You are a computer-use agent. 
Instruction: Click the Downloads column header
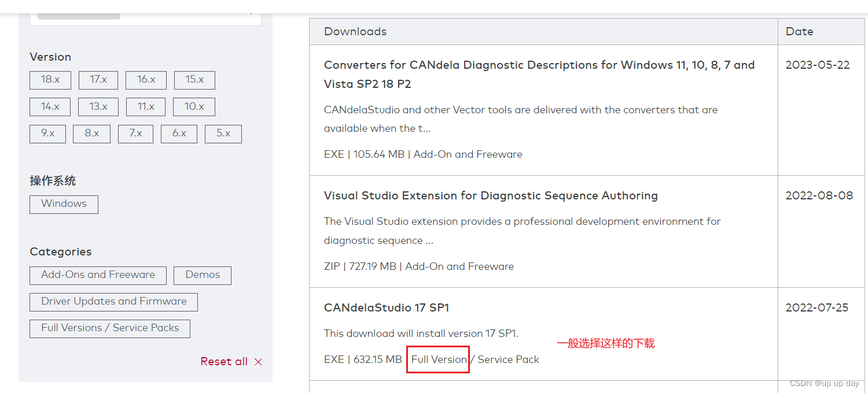tap(355, 32)
